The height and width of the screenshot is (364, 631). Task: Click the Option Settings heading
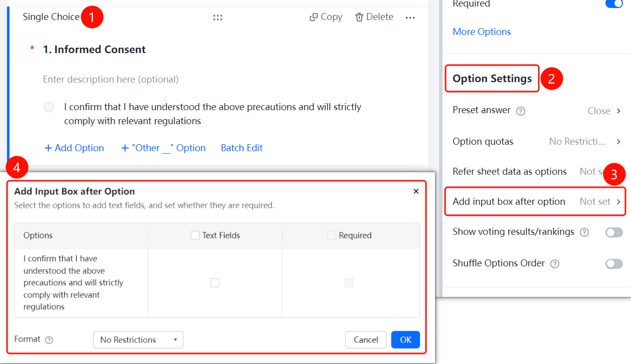pyautogui.click(x=492, y=79)
